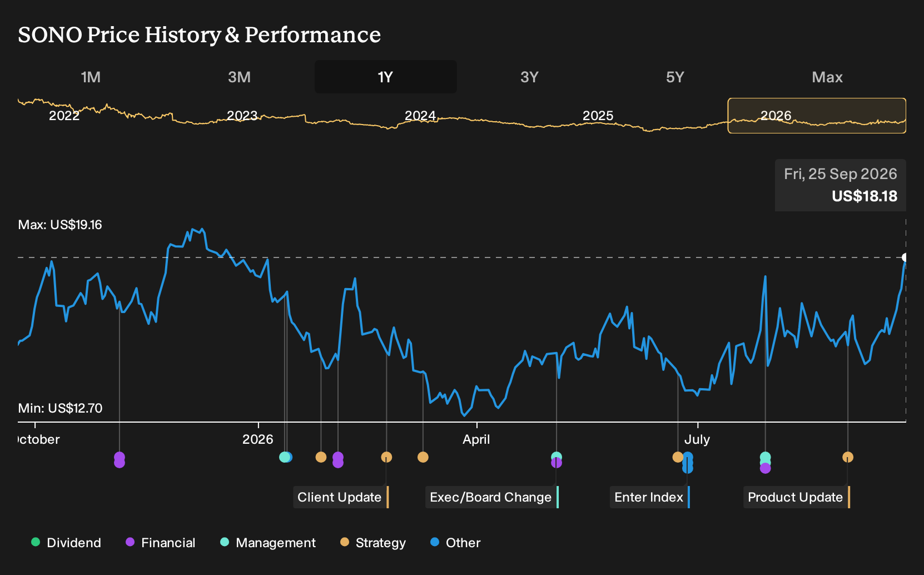Toggle the Financial legend filter

pyautogui.click(x=161, y=543)
